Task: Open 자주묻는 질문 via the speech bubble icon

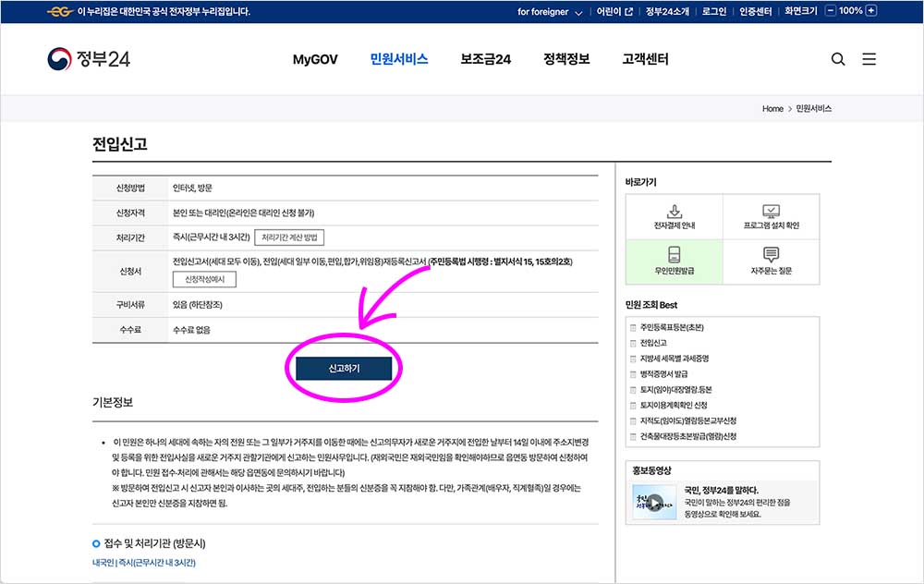Action: click(770, 251)
